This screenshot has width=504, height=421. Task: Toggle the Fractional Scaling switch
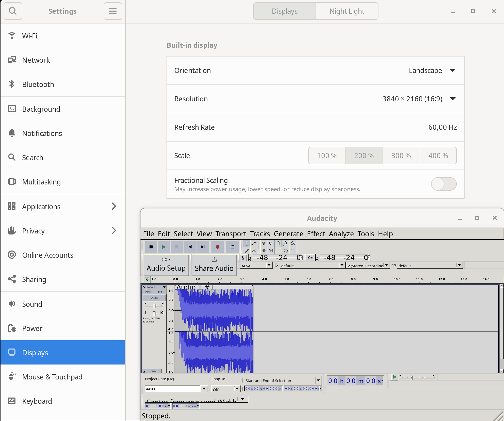[444, 184]
